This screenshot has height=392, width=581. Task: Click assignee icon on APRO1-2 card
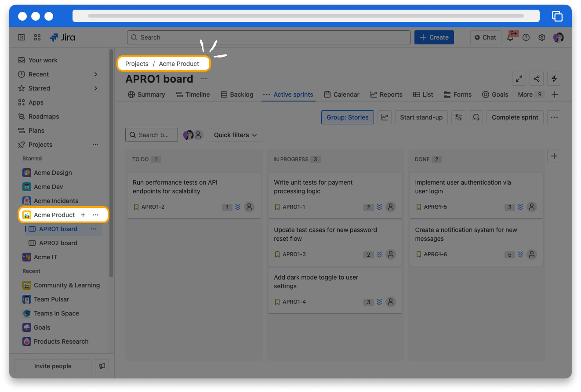point(249,207)
